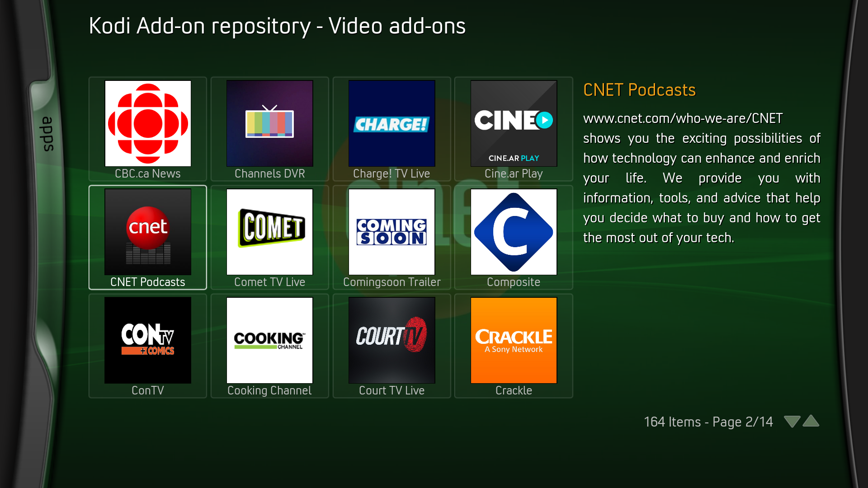
Task: Open the Cooking Channel add-on thumbnail
Action: click(x=269, y=340)
